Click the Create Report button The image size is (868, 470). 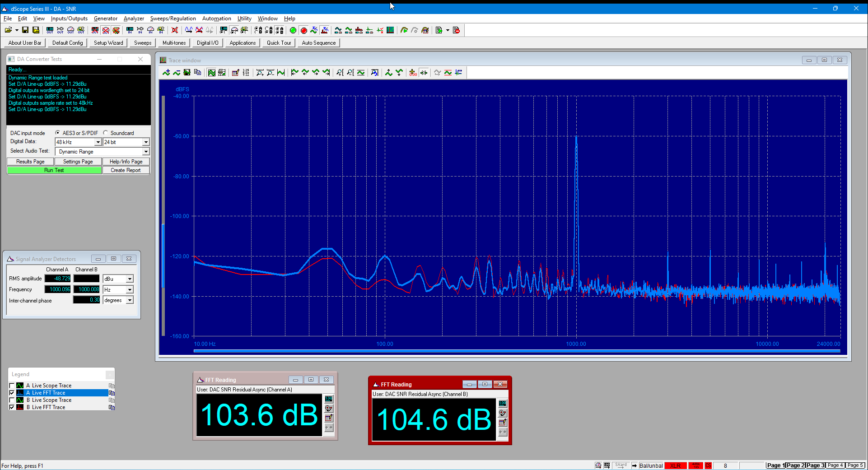[126, 170]
